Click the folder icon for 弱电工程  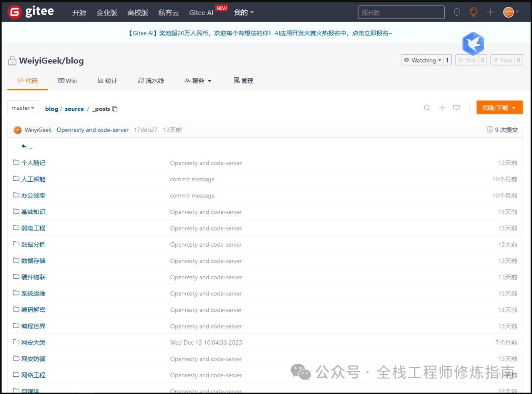click(16, 228)
